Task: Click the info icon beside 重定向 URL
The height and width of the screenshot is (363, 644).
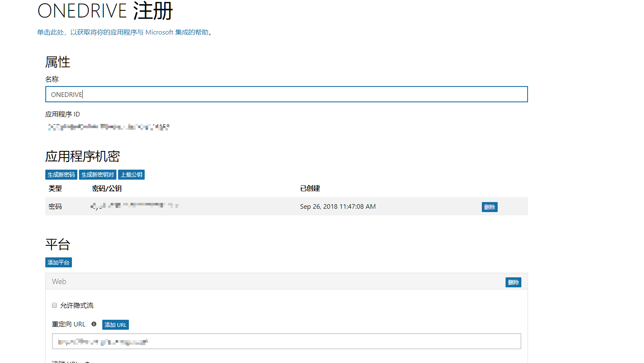Action: pos(94,324)
